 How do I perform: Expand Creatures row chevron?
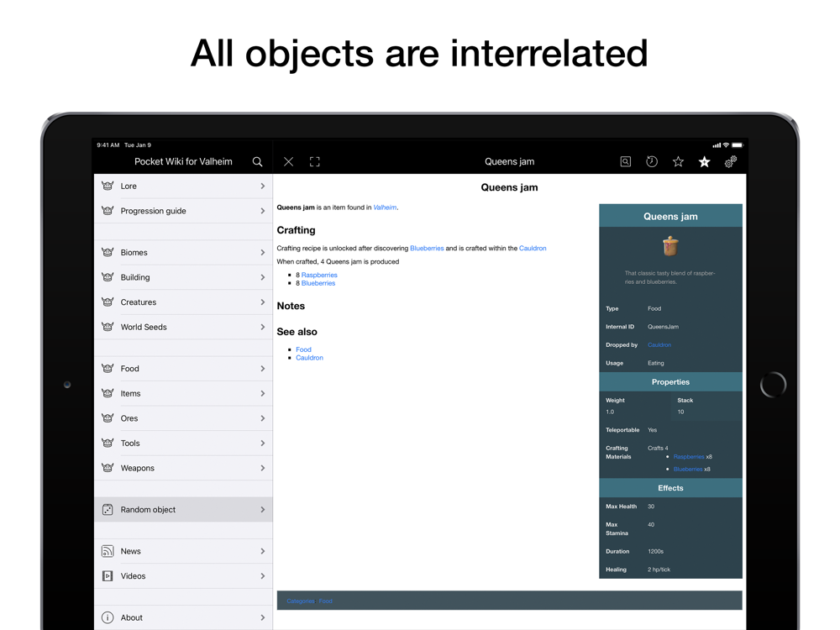click(x=262, y=302)
